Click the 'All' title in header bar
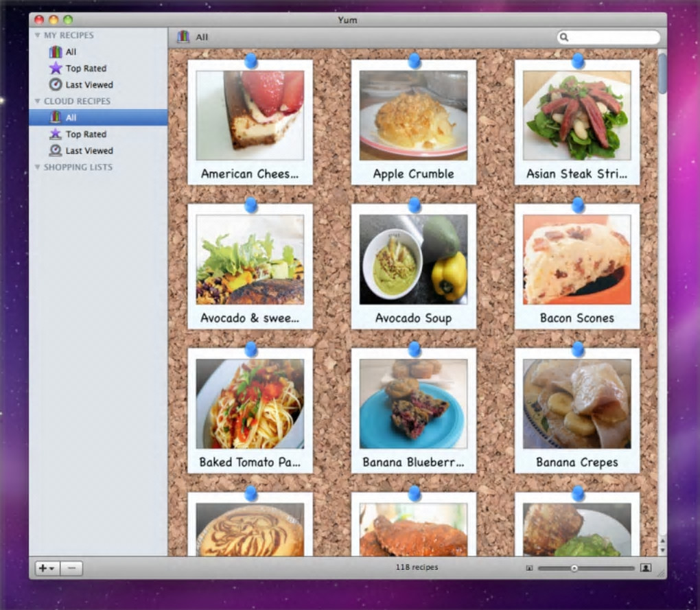700x610 pixels. [x=202, y=37]
